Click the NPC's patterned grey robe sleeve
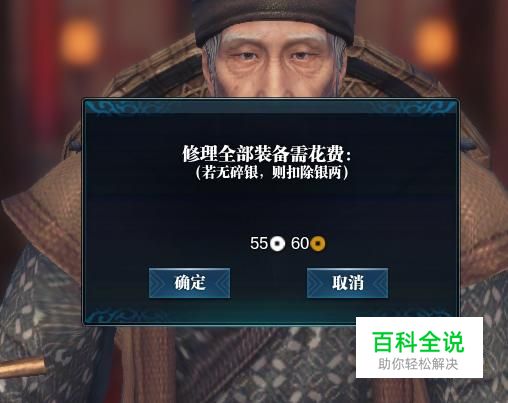This screenshot has height=403, width=508. (x=42, y=320)
